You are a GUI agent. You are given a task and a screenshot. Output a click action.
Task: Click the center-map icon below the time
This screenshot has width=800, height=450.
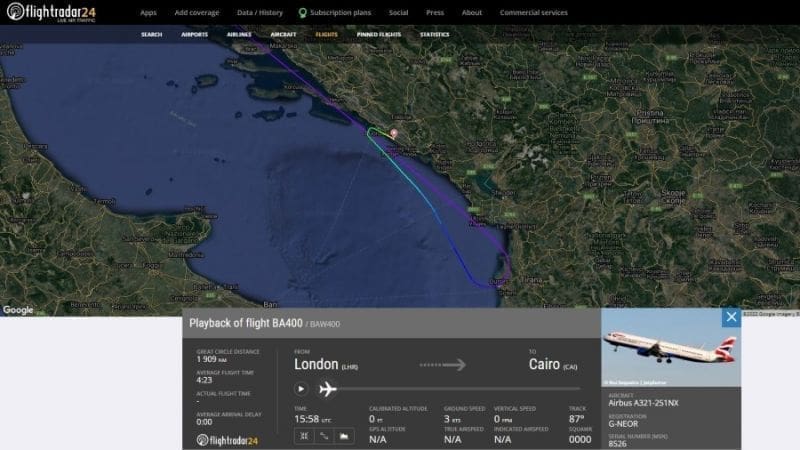click(x=304, y=436)
